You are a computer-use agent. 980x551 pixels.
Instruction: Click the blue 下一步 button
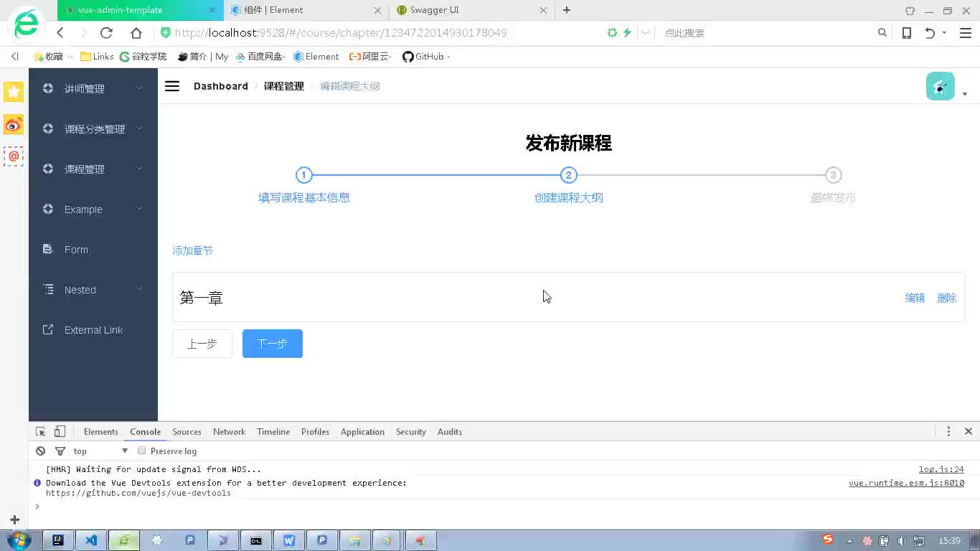(x=273, y=344)
